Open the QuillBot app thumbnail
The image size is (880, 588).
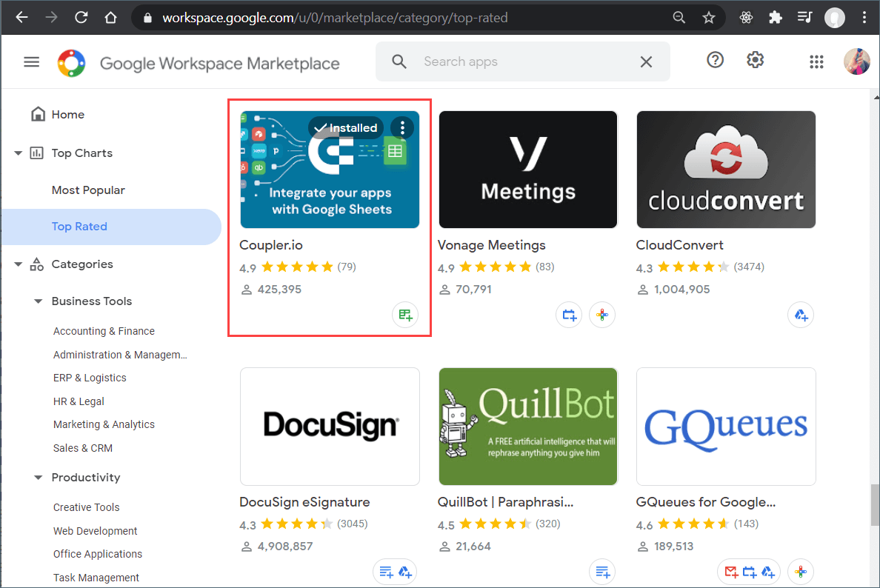coord(528,427)
